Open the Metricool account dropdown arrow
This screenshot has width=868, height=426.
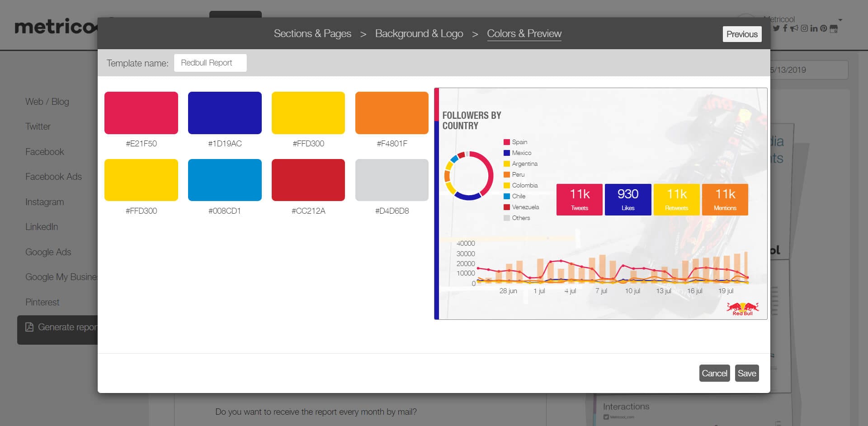(x=840, y=20)
